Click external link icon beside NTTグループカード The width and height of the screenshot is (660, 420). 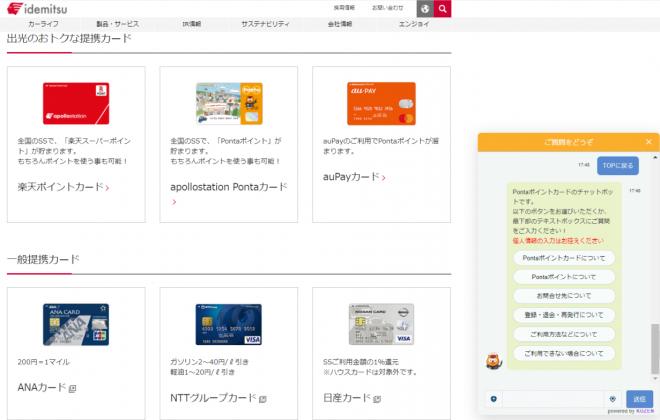tap(263, 399)
